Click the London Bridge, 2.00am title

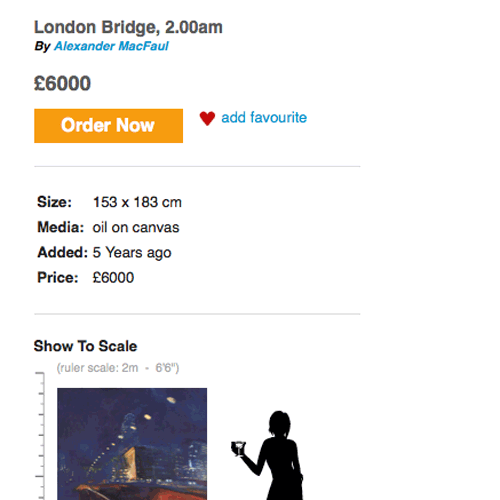point(128,27)
